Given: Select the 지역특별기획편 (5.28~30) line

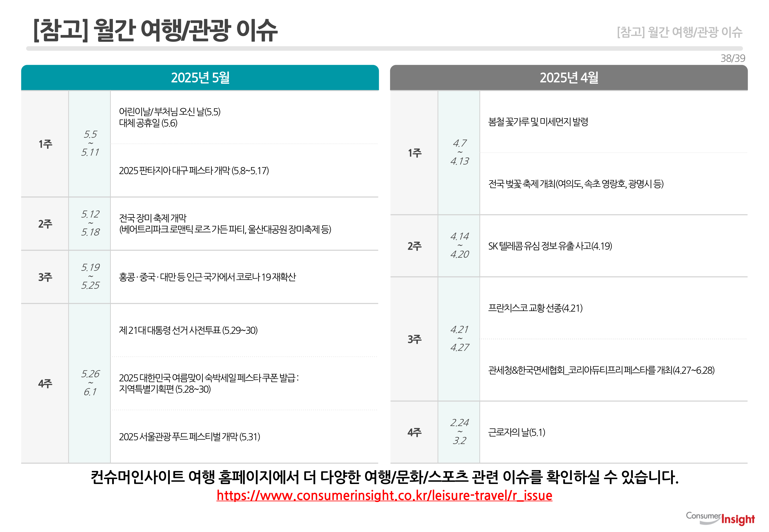Looking at the screenshot, I should [x=165, y=389].
